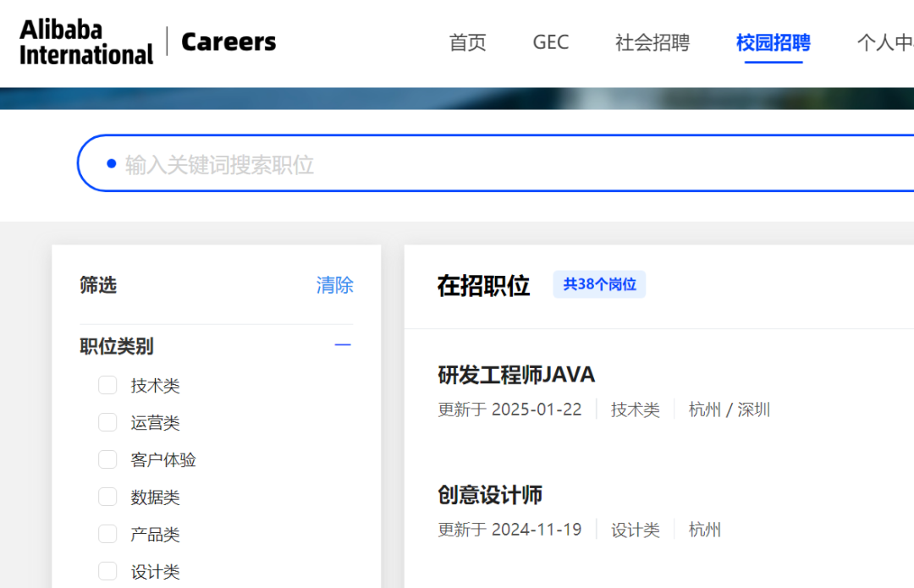Viewport: 914px width, 588px height.
Task: Check the 数据类 filter checkbox
Action: click(107, 497)
